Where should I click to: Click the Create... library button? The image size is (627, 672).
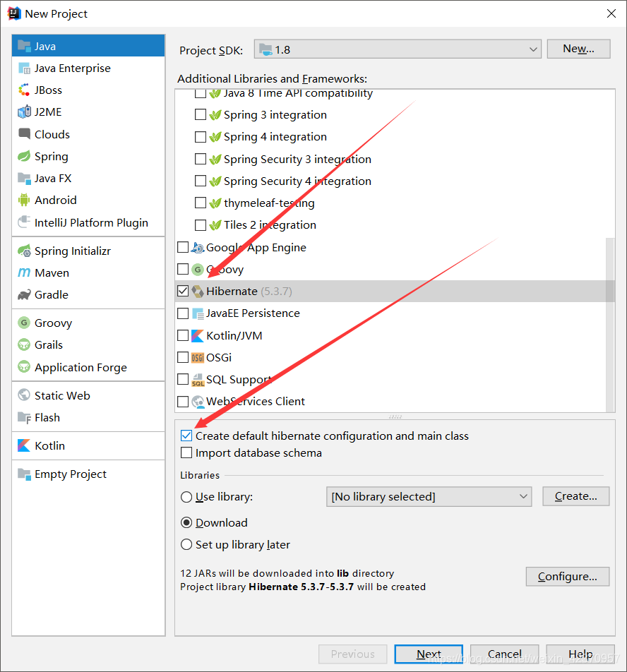(575, 496)
